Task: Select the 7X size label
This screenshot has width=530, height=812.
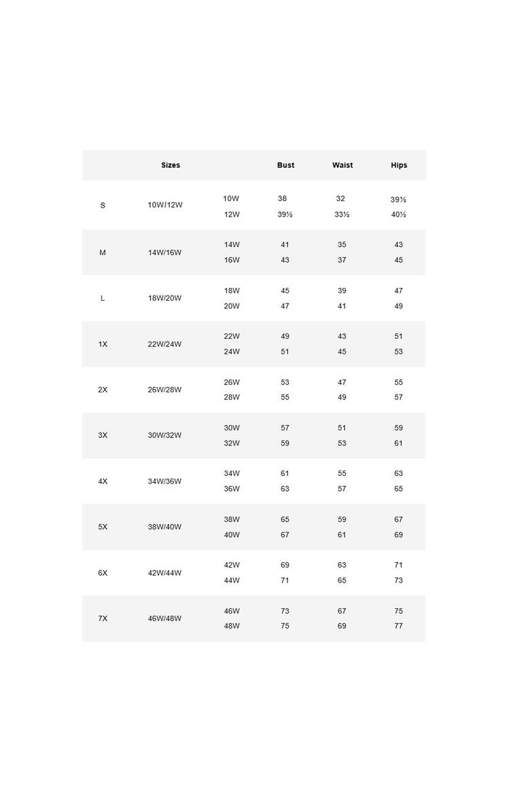Action: [103, 619]
